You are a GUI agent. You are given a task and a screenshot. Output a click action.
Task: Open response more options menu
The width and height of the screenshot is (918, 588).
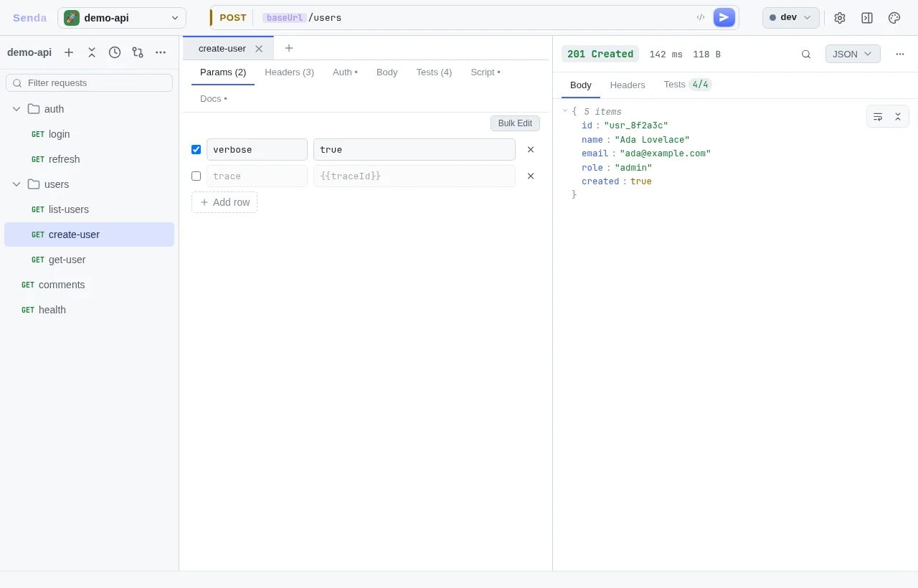[900, 54]
